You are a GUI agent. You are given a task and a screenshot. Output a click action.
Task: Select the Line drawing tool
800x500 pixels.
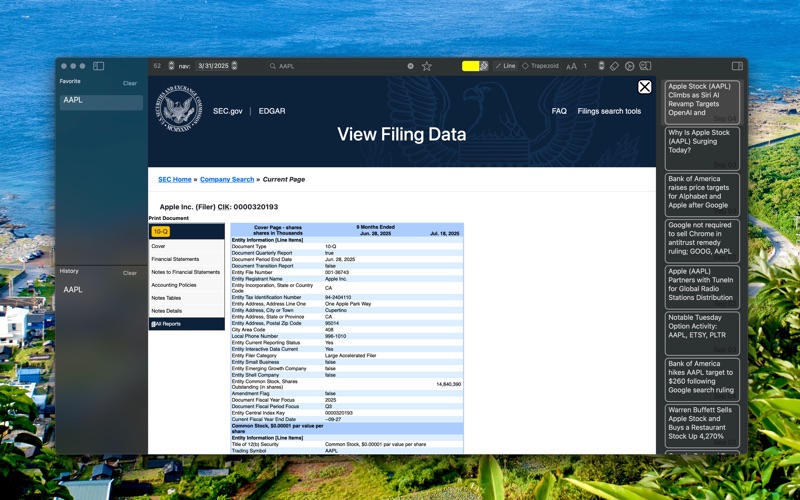click(x=505, y=66)
